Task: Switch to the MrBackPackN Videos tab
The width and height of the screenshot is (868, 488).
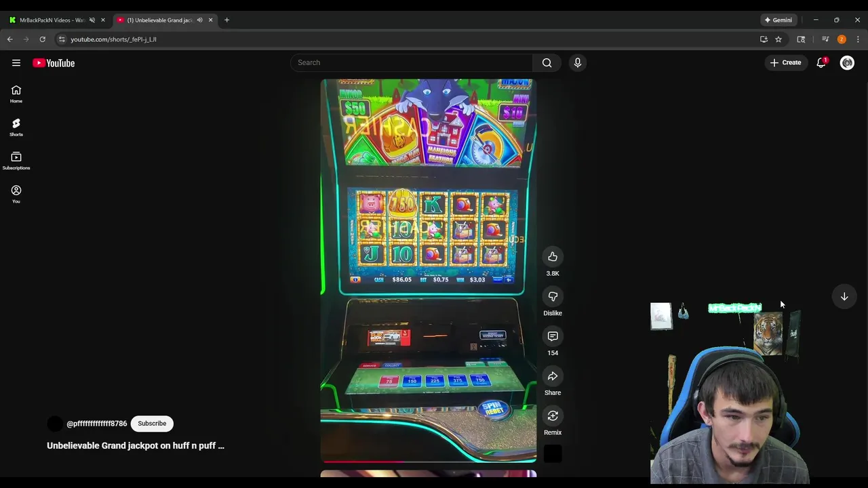Action: [52, 20]
